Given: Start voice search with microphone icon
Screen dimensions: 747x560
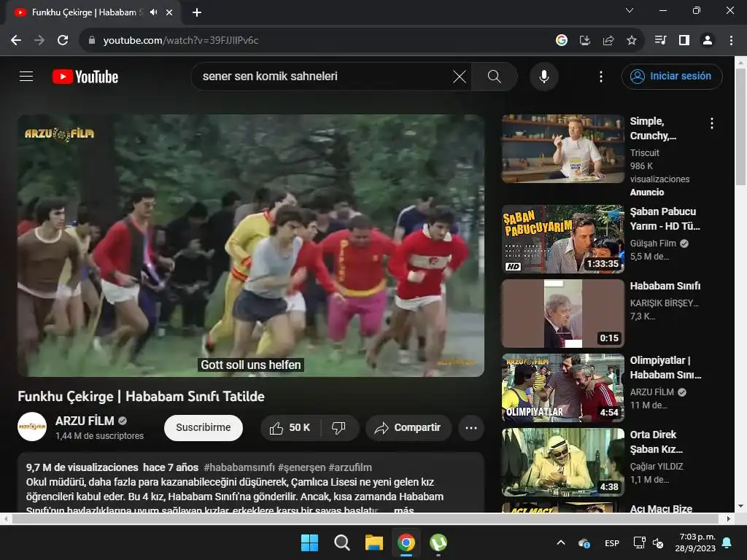Looking at the screenshot, I should pyautogui.click(x=544, y=76).
